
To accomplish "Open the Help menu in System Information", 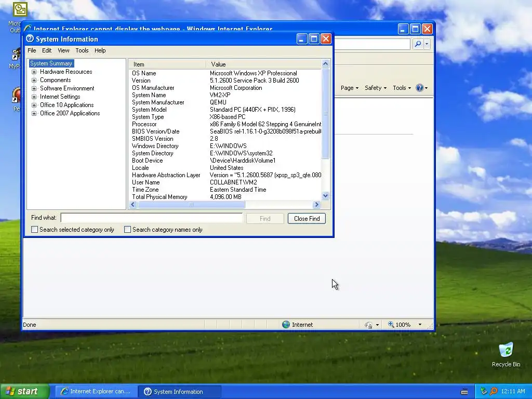I will point(100,50).
